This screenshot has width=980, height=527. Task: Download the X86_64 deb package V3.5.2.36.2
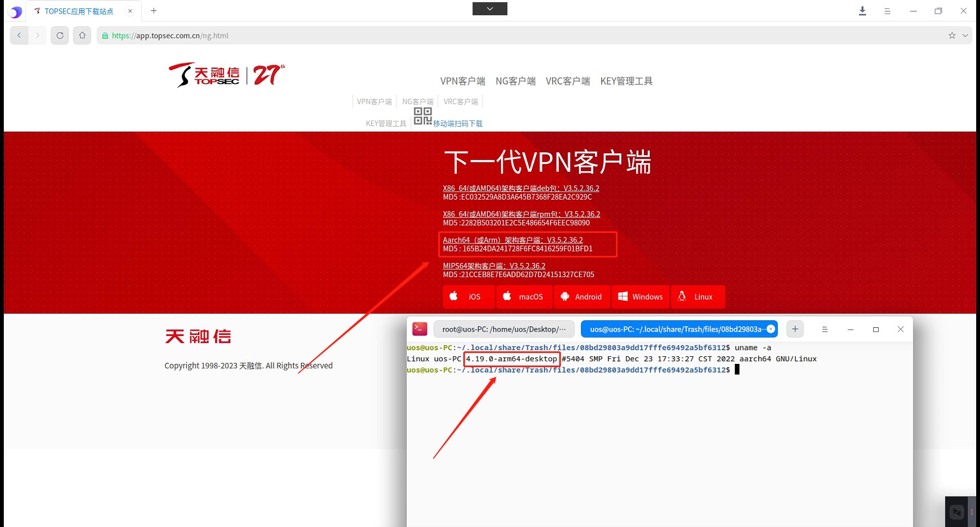click(x=521, y=188)
